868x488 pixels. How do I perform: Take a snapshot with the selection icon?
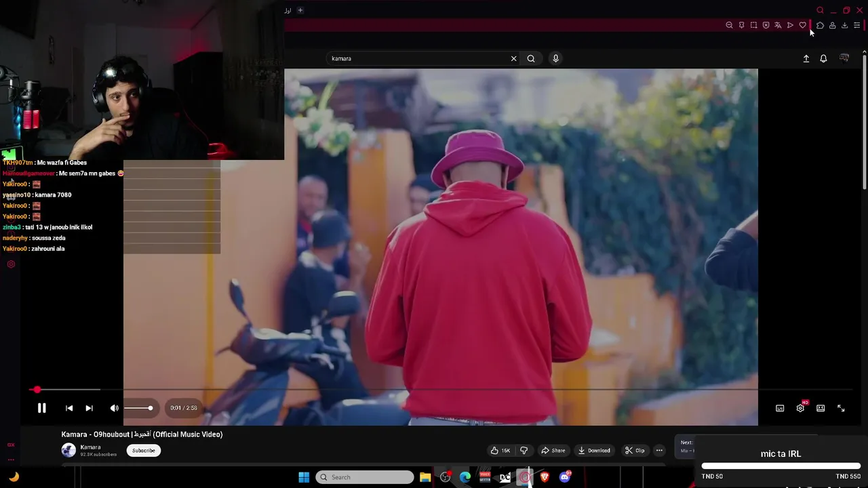(x=753, y=25)
